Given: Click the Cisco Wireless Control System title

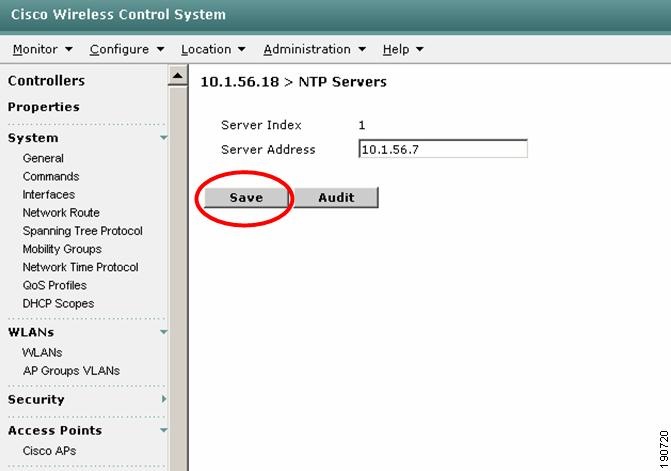Looking at the screenshot, I should coord(118,15).
